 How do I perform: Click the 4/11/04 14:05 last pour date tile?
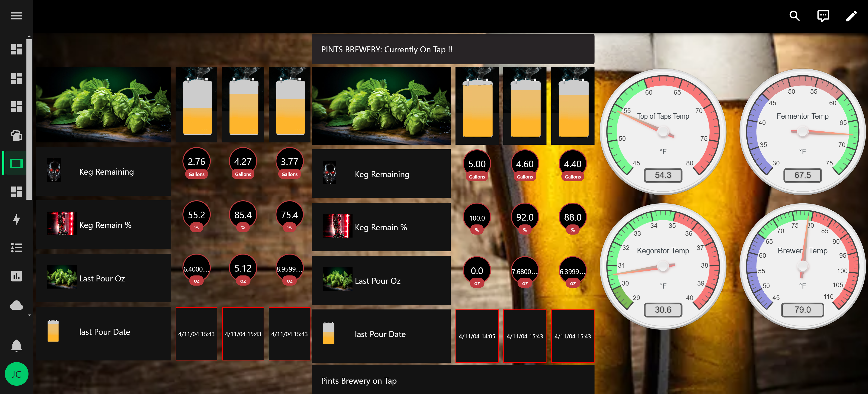[477, 336]
